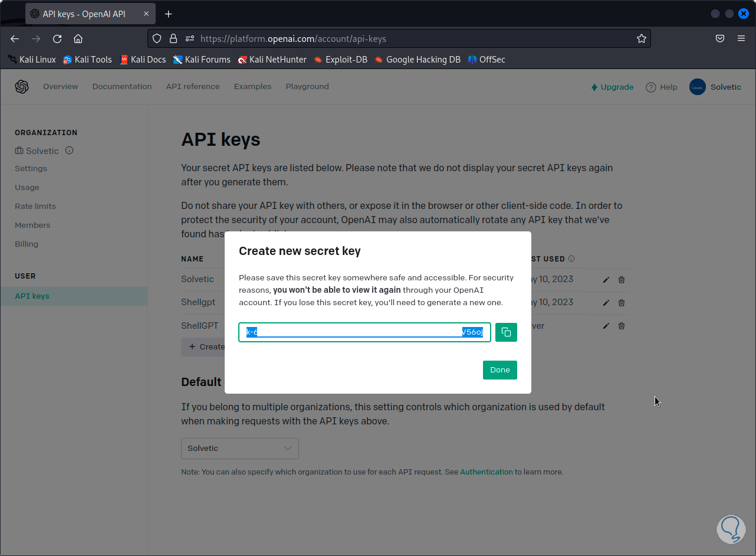Follow the Authentication link in the note
Viewport: 756px width, 556px height.
tap(487, 472)
